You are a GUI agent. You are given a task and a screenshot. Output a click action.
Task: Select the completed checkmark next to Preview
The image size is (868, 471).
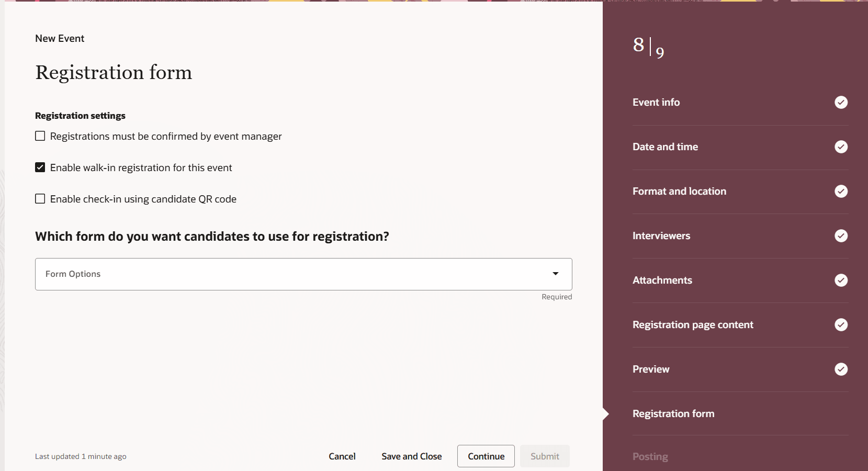tap(841, 369)
